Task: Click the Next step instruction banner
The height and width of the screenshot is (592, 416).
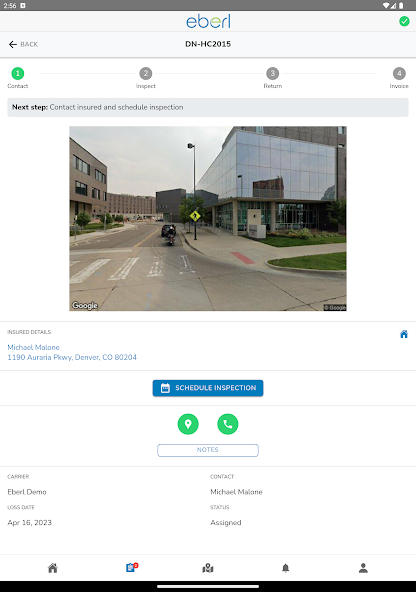Action: [208, 107]
